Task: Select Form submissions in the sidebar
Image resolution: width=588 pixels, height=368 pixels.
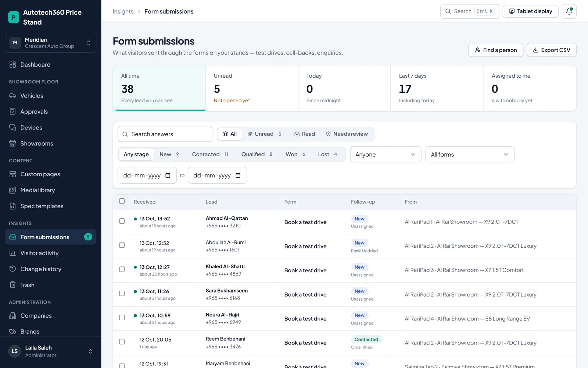Action: (50, 237)
